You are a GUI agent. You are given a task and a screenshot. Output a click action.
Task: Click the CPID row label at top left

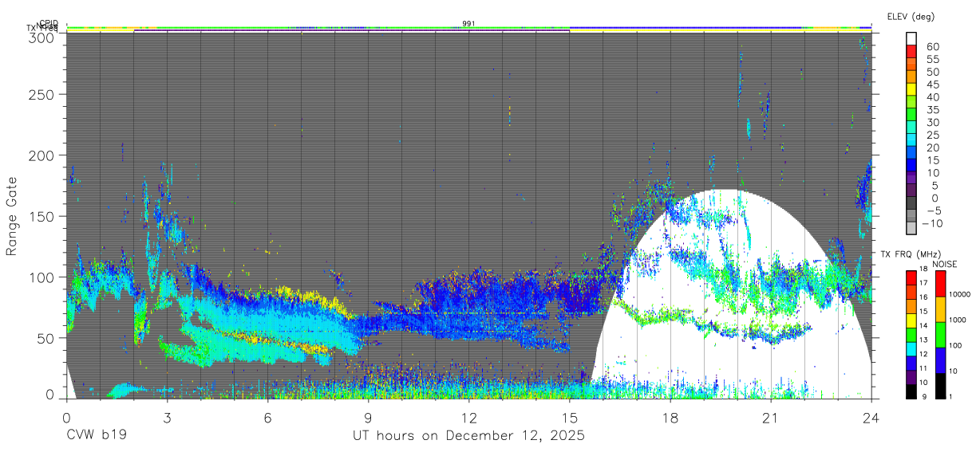coord(49,24)
